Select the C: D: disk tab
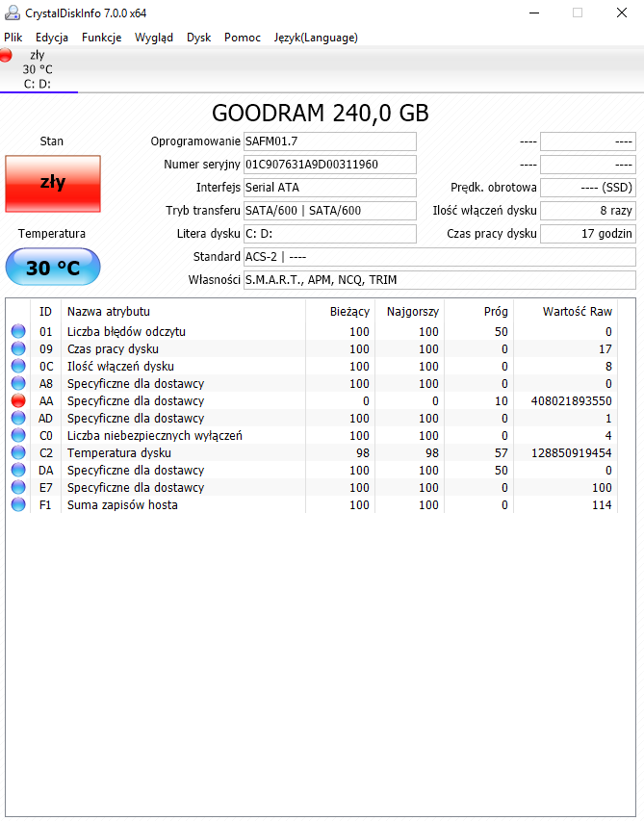The image size is (644, 821). (39, 69)
